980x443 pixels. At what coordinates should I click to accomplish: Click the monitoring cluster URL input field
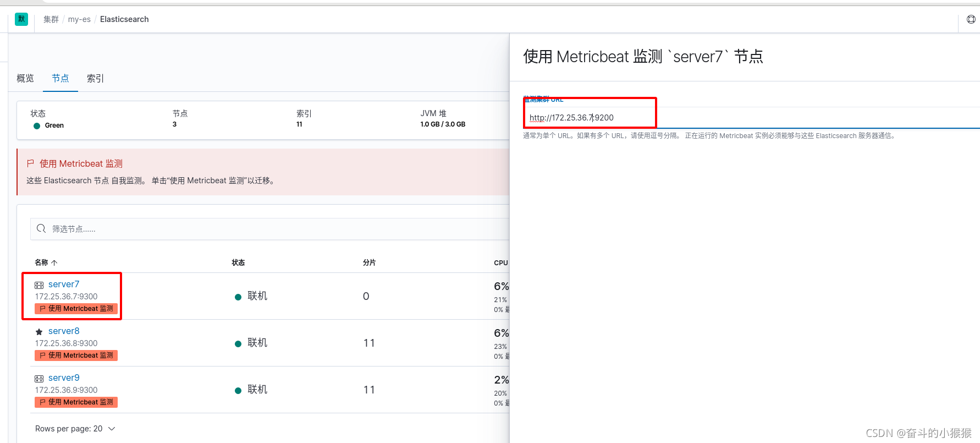tap(751, 118)
